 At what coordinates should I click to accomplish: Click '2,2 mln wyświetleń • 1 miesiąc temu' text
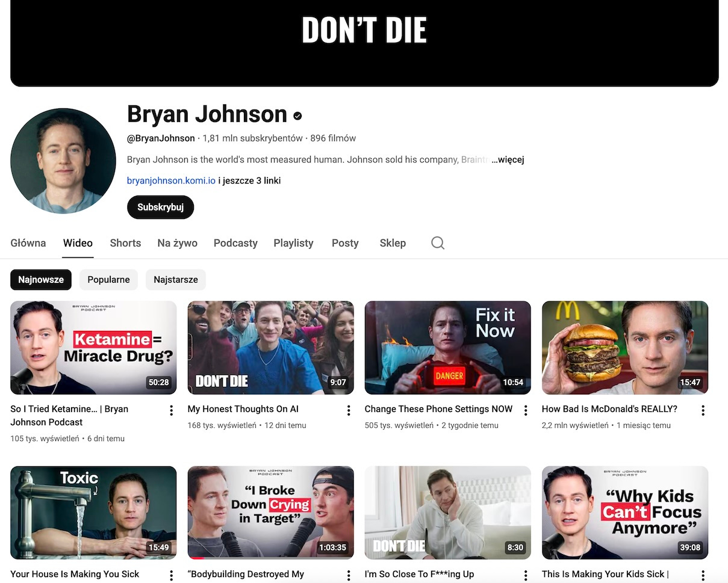(606, 425)
